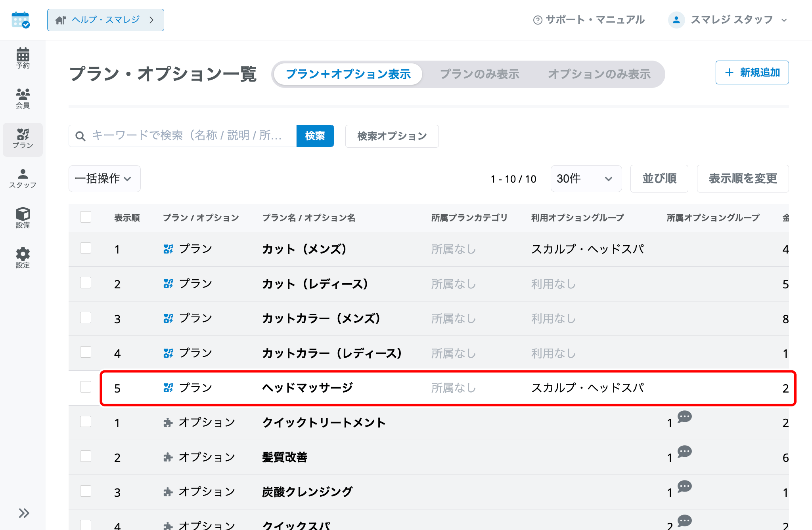Click the app calendar logo icon
The height and width of the screenshot is (530, 812).
click(x=21, y=20)
